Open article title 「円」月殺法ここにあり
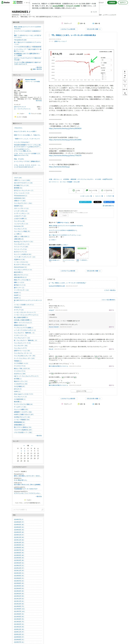129x644 pixels. click(x=74, y=35)
